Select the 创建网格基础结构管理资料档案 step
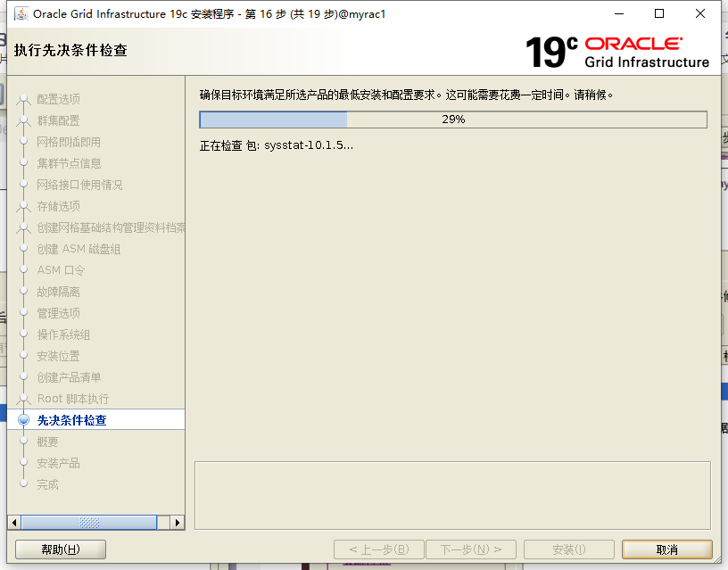Viewport: 728px width, 570px height. coord(111,227)
